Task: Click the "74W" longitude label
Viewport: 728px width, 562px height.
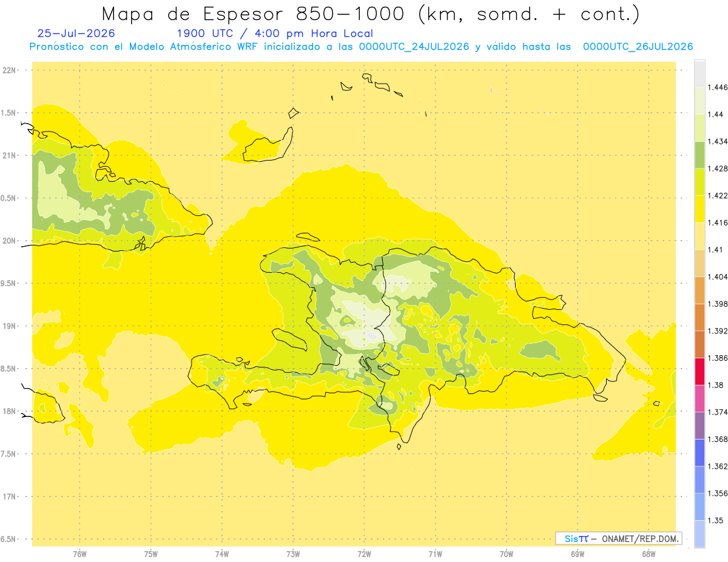Action: point(222,554)
